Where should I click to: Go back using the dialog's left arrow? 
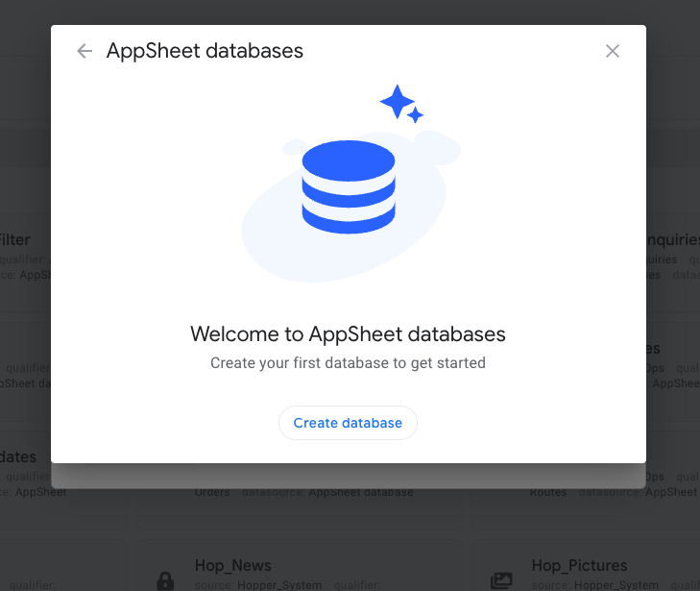click(x=84, y=51)
